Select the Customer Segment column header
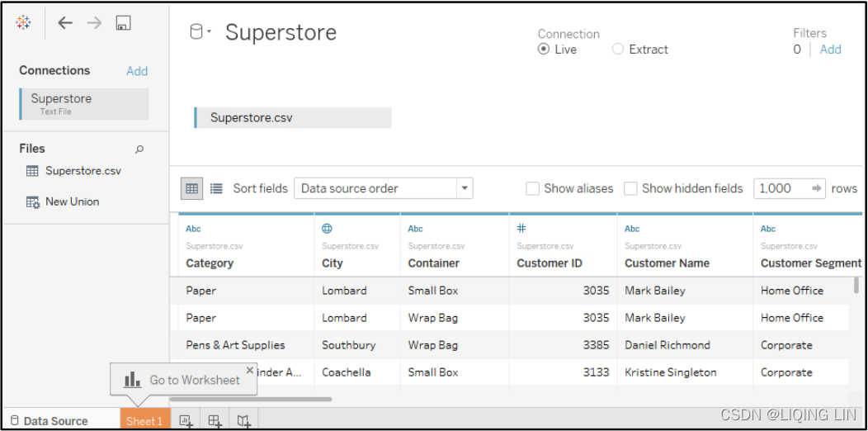This screenshot has width=868, height=431. (810, 263)
